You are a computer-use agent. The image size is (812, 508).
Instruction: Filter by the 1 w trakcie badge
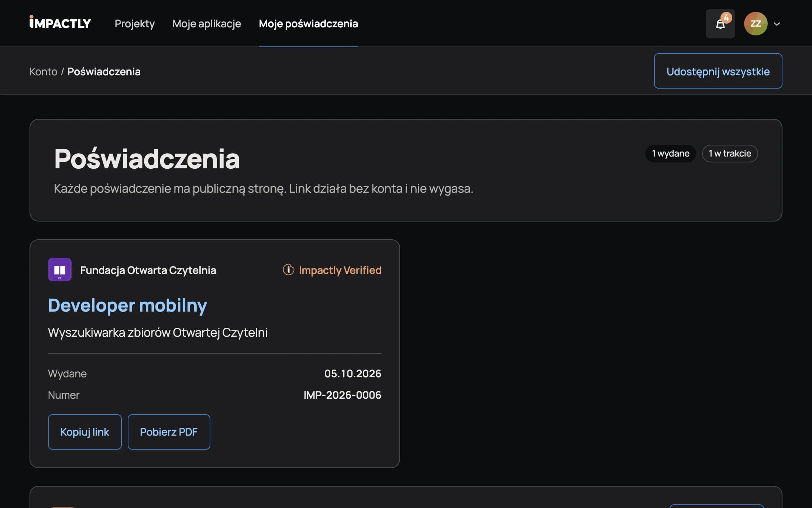(x=730, y=153)
